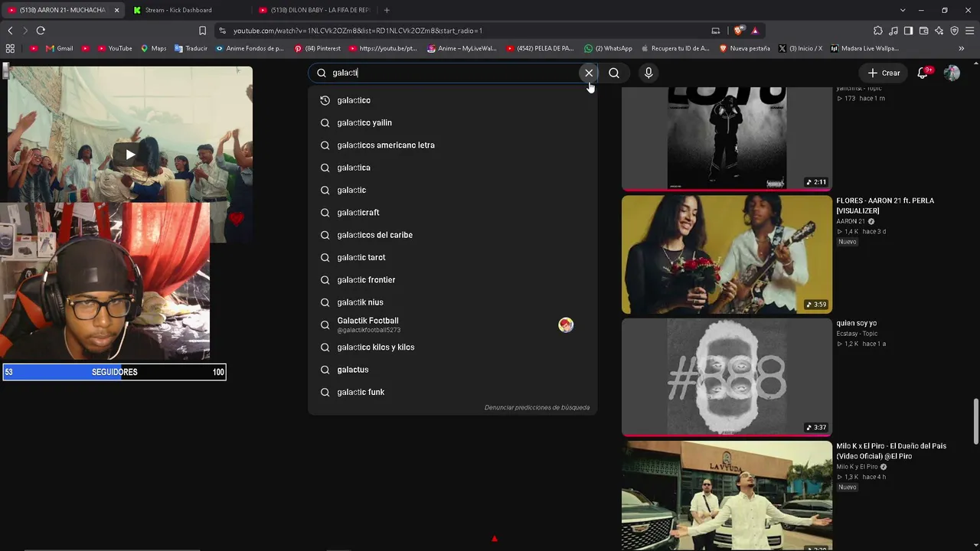Viewport: 980px width, 551px height.
Task: Play the video in the mini player
Action: tap(130, 155)
